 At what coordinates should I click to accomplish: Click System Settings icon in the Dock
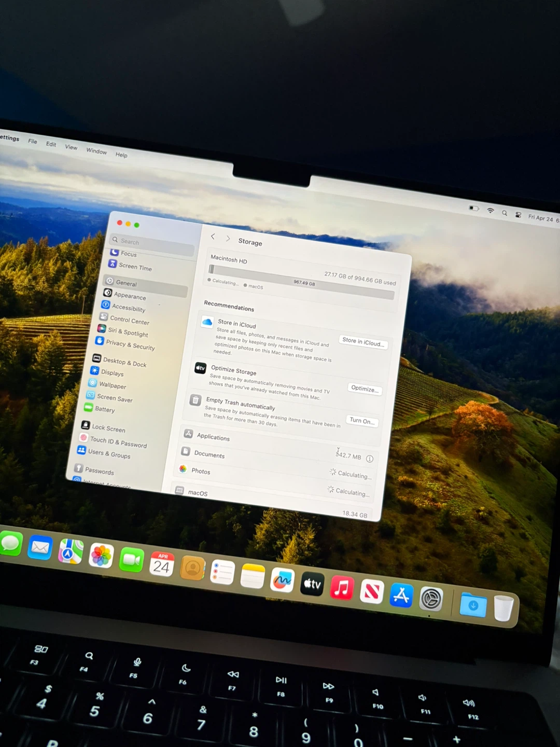[x=431, y=599]
